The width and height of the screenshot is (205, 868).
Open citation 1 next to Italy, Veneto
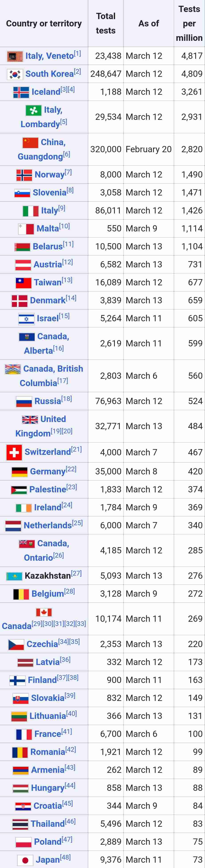[78, 53]
